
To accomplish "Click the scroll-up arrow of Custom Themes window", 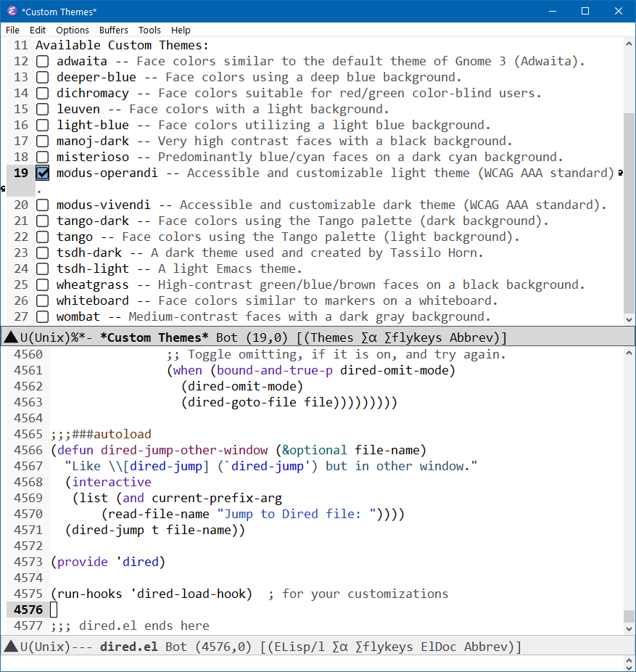I will click(629, 44).
